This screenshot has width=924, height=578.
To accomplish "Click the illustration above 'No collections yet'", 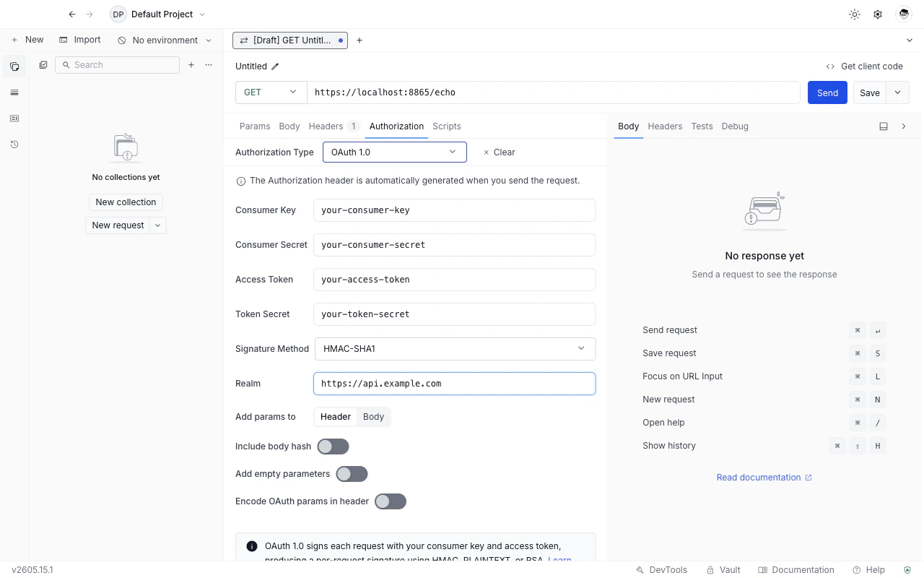I will tap(126, 147).
